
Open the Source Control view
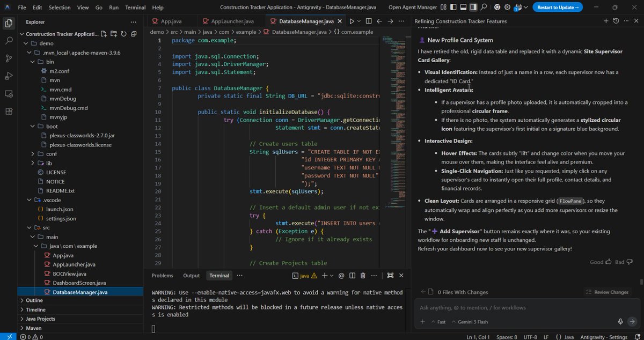(9, 58)
